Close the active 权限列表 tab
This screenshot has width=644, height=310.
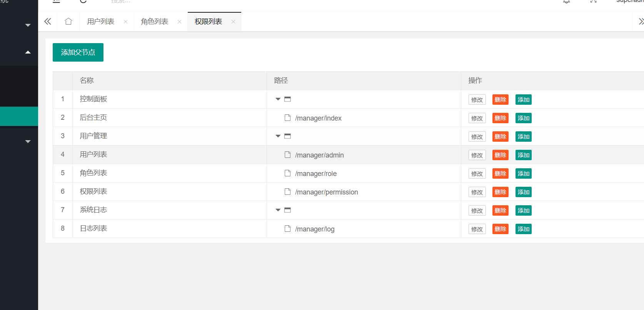tap(233, 22)
